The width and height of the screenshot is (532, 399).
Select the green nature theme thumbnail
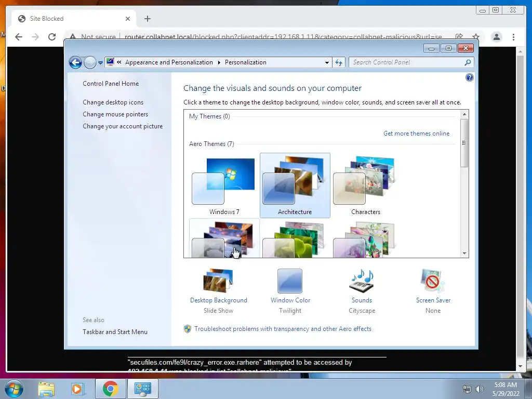(x=295, y=239)
